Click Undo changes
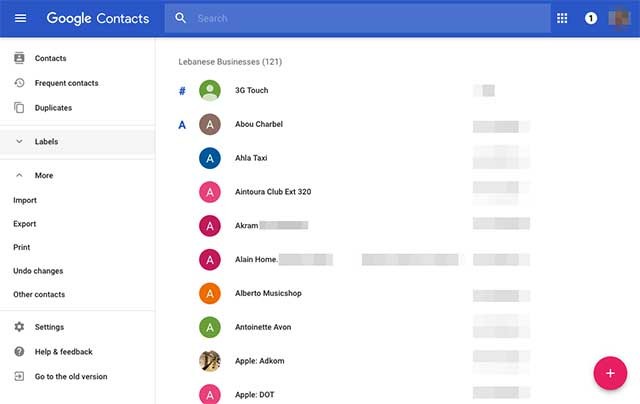The height and width of the screenshot is (404, 640). click(38, 271)
